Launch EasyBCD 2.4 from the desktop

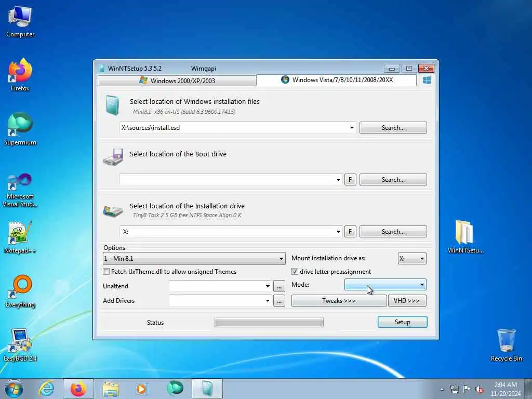[20, 345]
